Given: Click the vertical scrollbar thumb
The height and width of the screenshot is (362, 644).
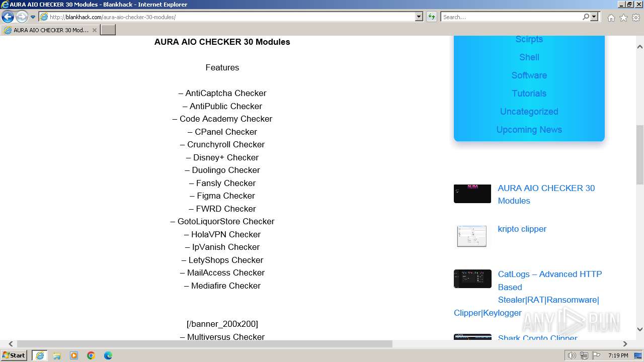Looking at the screenshot, I should (640, 155).
